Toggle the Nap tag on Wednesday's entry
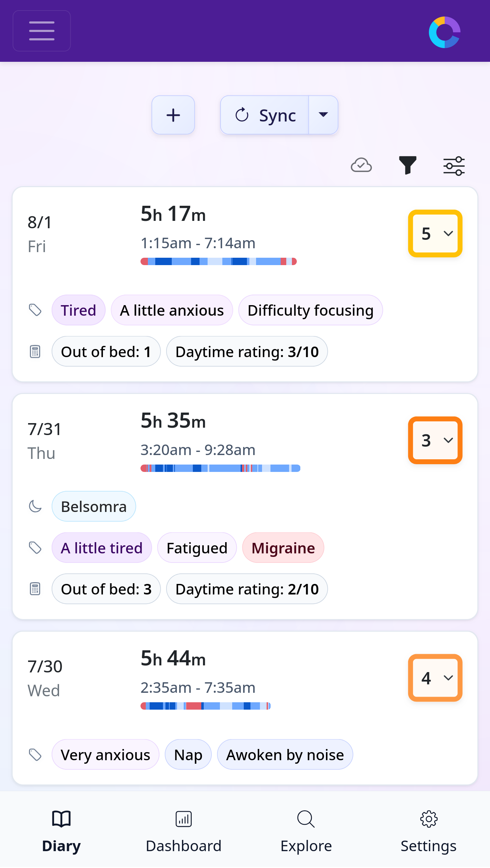The height and width of the screenshot is (868, 490). click(188, 754)
